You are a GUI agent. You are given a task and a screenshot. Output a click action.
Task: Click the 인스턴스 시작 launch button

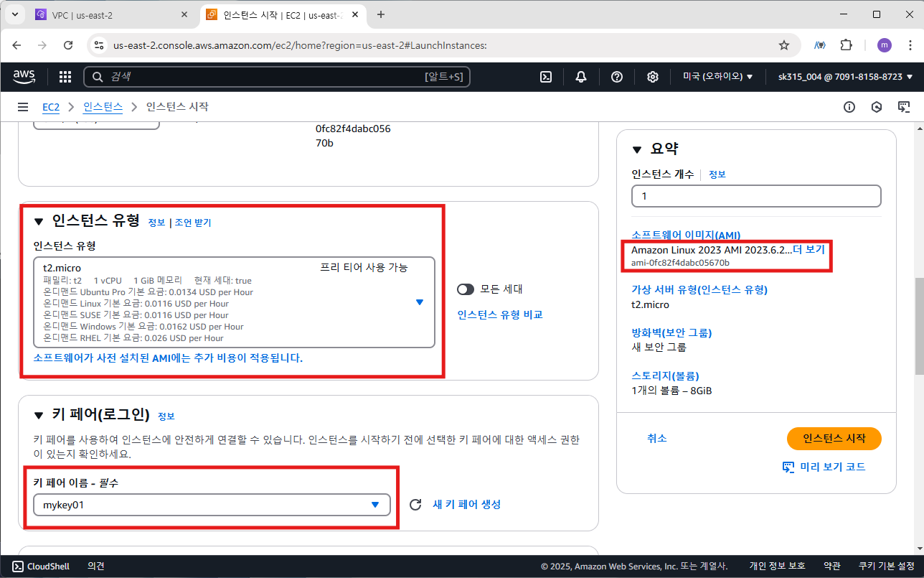coord(834,439)
